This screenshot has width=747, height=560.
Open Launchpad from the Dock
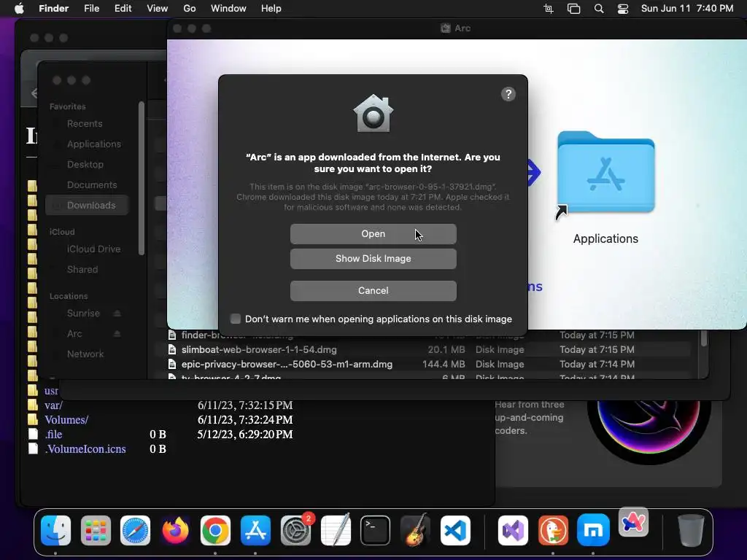tap(96, 530)
